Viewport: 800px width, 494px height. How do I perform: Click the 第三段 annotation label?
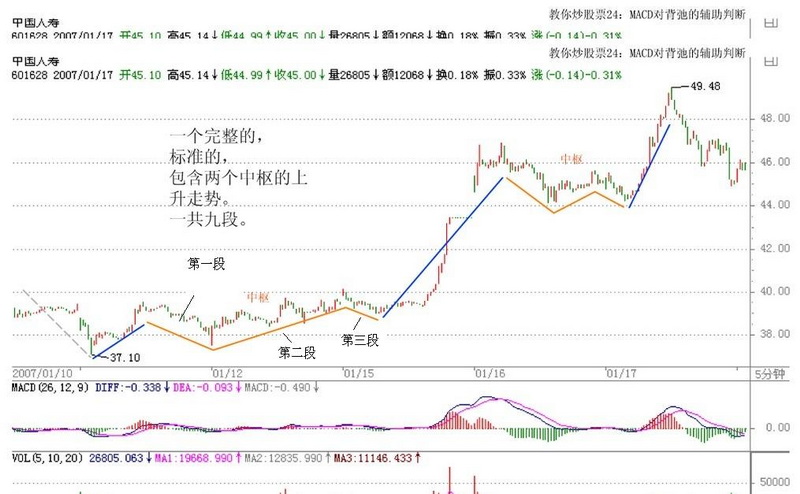pyautogui.click(x=360, y=340)
